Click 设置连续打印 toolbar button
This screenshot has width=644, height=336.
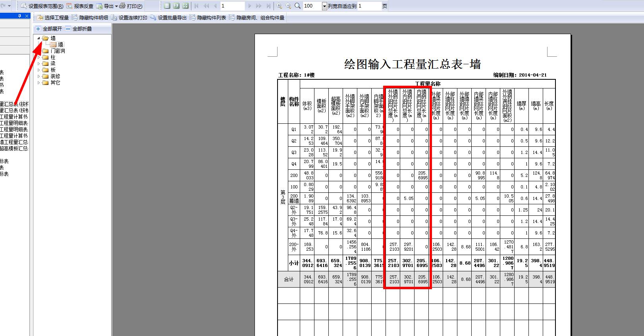coord(129,17)
